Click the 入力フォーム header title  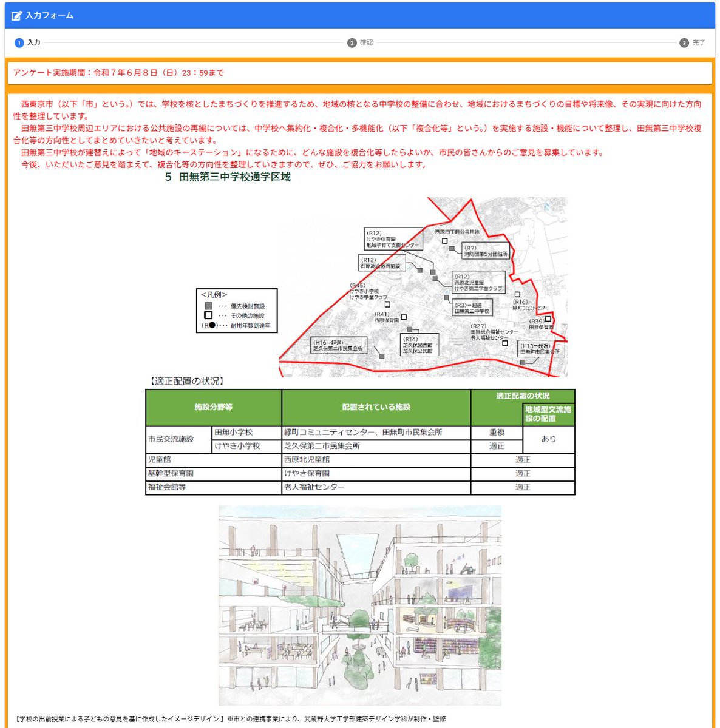point(49,16)
